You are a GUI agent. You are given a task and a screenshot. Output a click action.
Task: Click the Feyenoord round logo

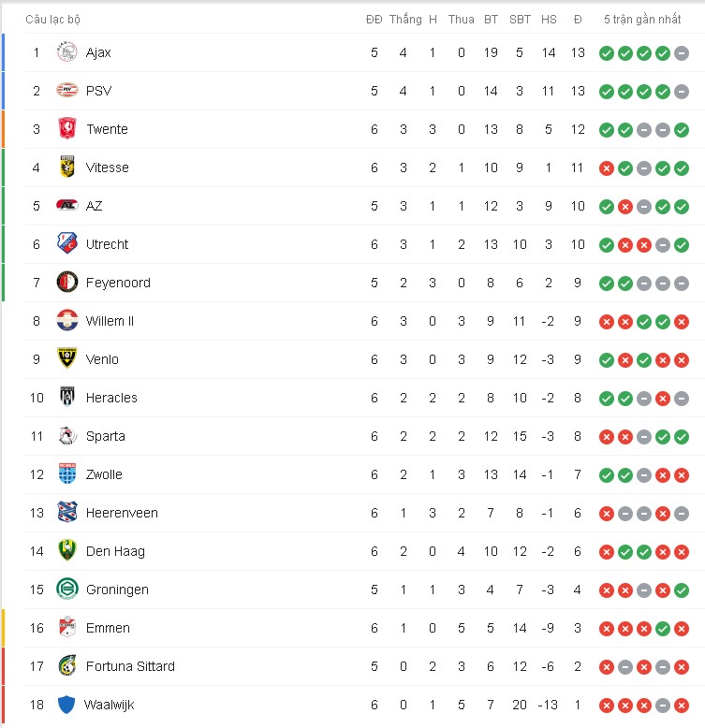66,283
